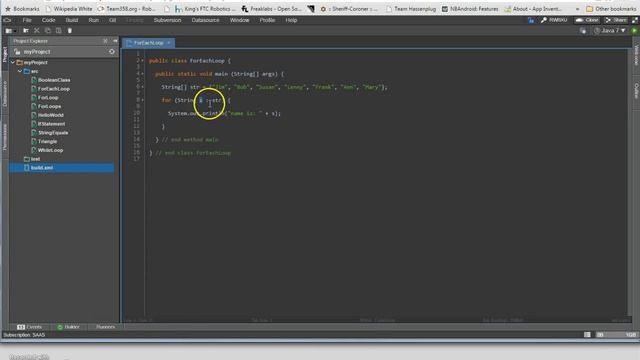
Task: Open the Subversion menu
Action: tap(167, 20)
